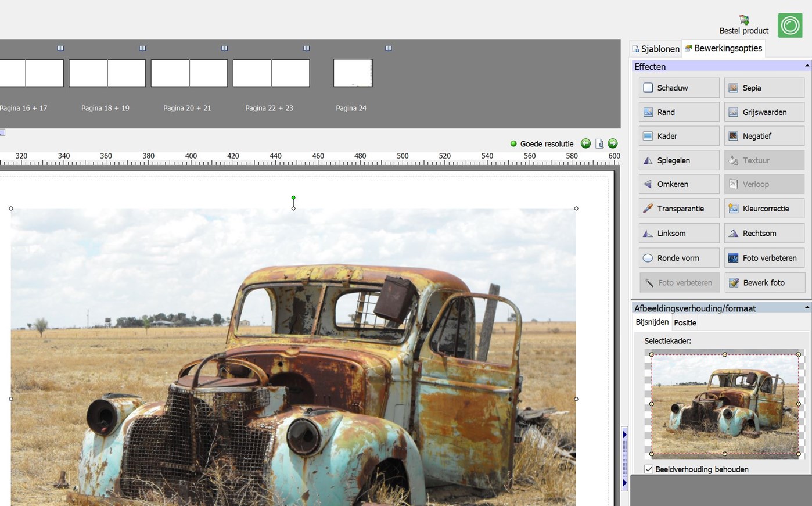Toggle the Schaduw effect
Screen dimensions: 812x506
pos(678,88)
